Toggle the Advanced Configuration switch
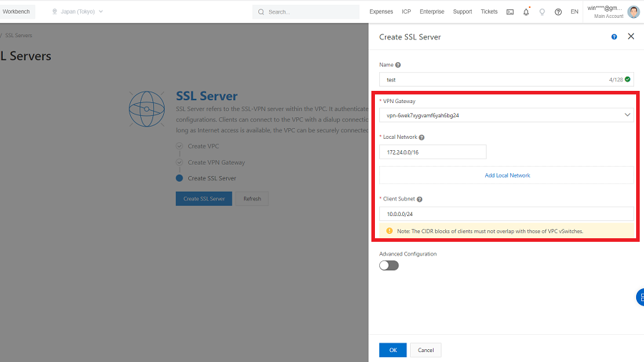 click(389, 265)
